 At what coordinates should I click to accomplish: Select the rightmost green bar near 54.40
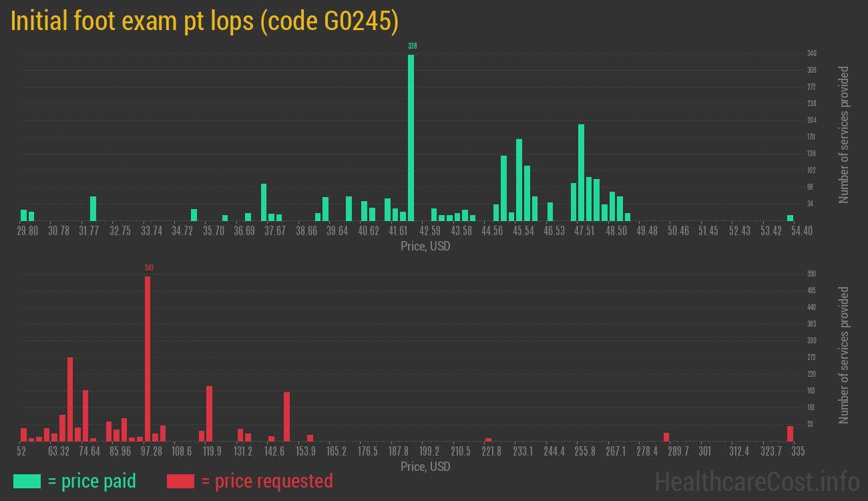point(790,218)
